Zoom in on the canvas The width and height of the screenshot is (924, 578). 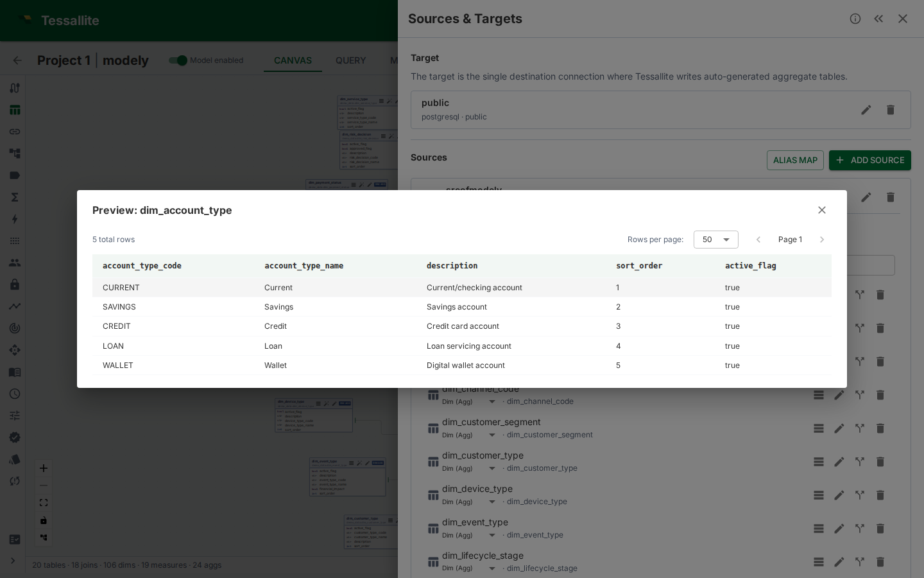point(44,468)
